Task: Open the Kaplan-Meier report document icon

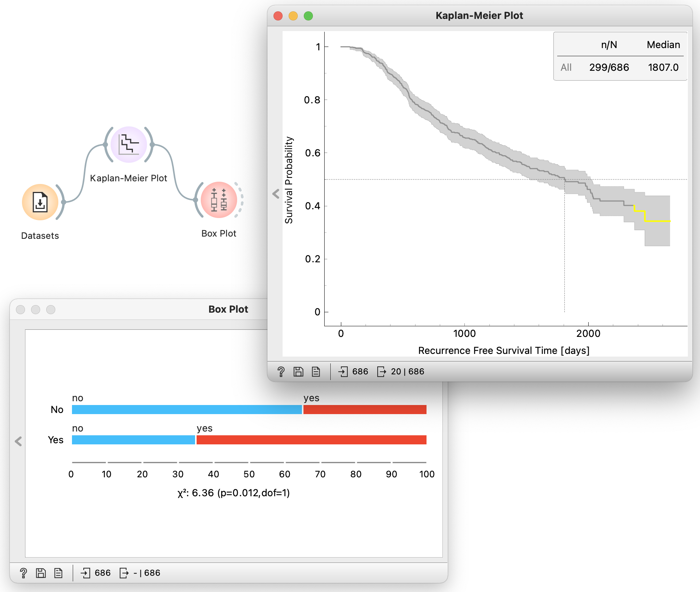Action: coord(316,372)
